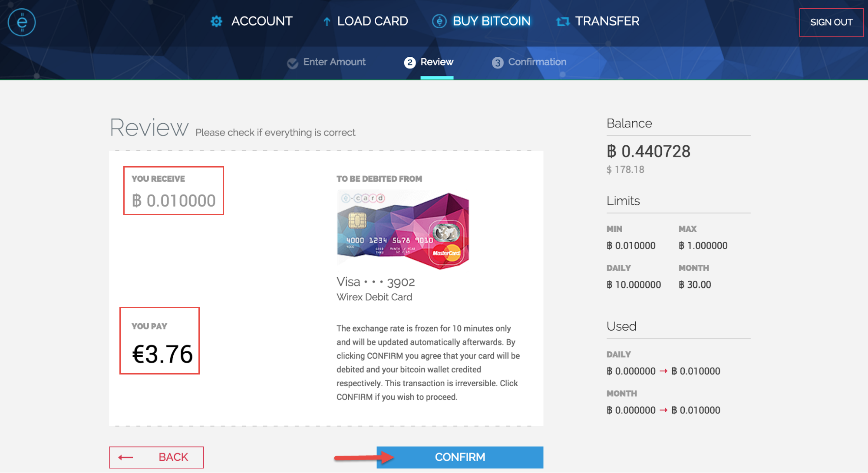Open the TRANSFER page
The width and height of the screenshot is (868, 473).
(607, 21)
